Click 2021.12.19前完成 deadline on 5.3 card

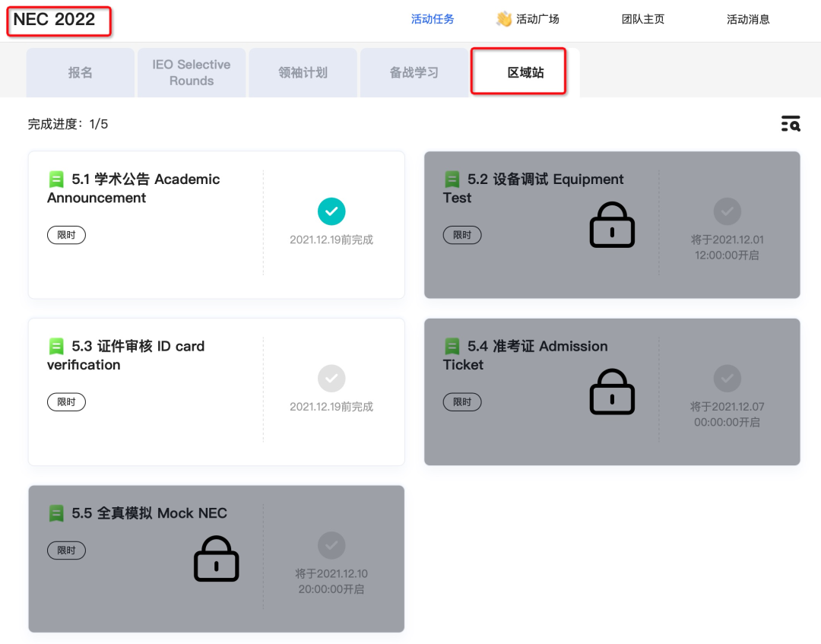click(331, 407)
